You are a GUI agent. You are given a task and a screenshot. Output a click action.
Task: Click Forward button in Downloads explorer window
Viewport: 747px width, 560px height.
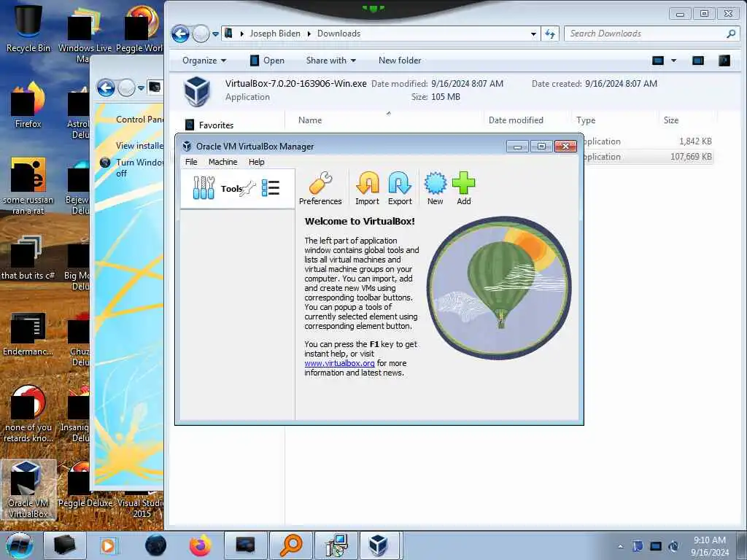click(201, 34)
